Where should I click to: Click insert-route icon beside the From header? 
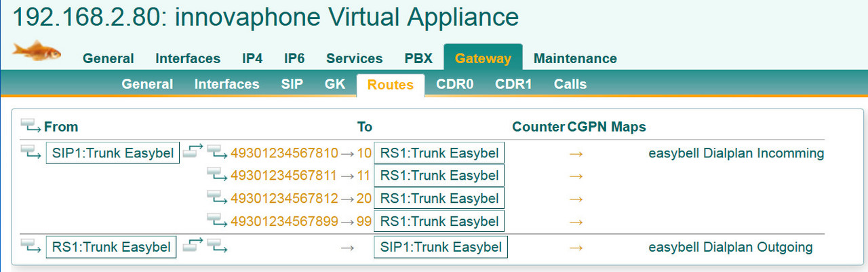[31, 125]
